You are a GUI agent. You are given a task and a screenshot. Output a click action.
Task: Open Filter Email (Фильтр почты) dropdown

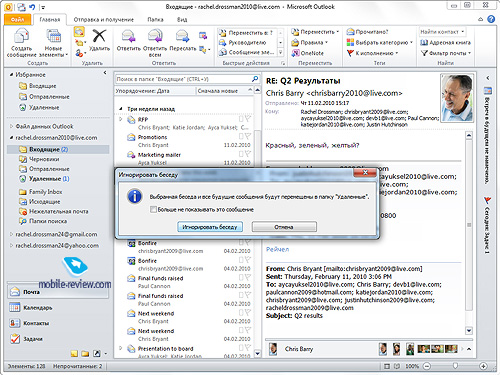coord(446,53)
